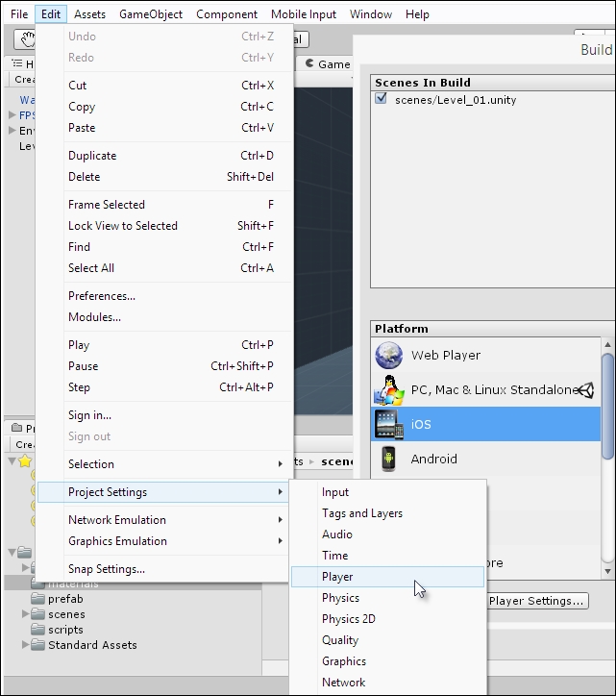Select Lock View to Selected
The width and height of the screenshot is (616, 696).
click(164, 226)
